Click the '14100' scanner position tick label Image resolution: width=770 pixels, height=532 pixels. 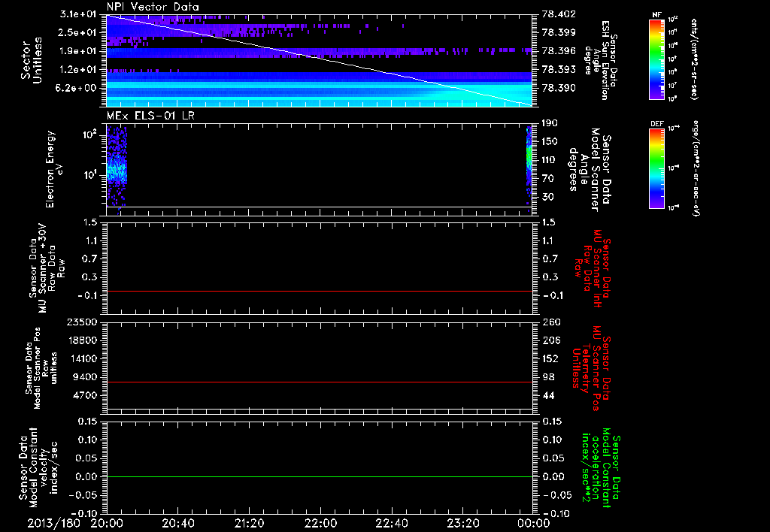(81, 358)
